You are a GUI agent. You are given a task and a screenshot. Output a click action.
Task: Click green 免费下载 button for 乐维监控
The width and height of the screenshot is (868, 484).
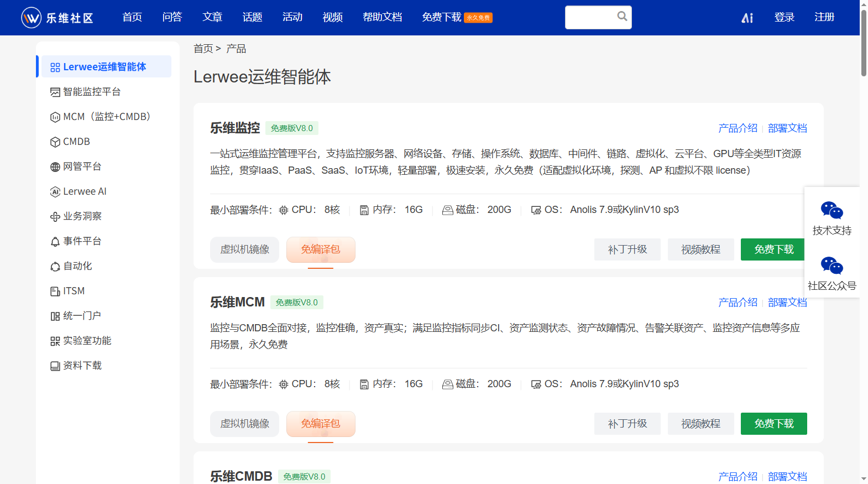coord(774,249)
